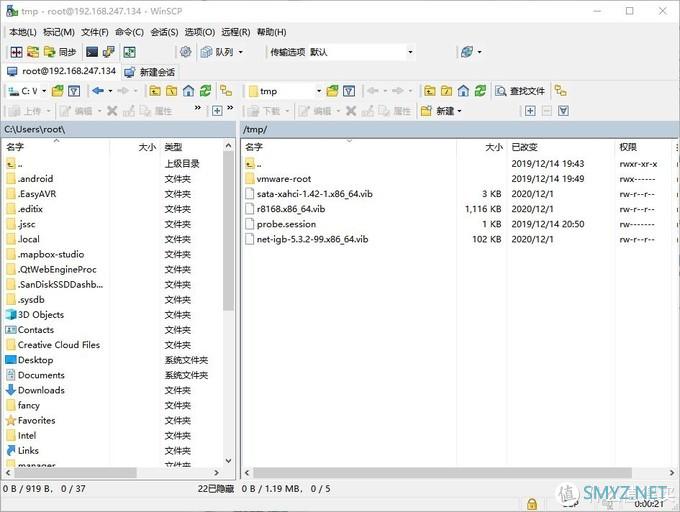
Task: Open the 远程(R) menu
Action: pyautogui.click(x=235, y=32)
